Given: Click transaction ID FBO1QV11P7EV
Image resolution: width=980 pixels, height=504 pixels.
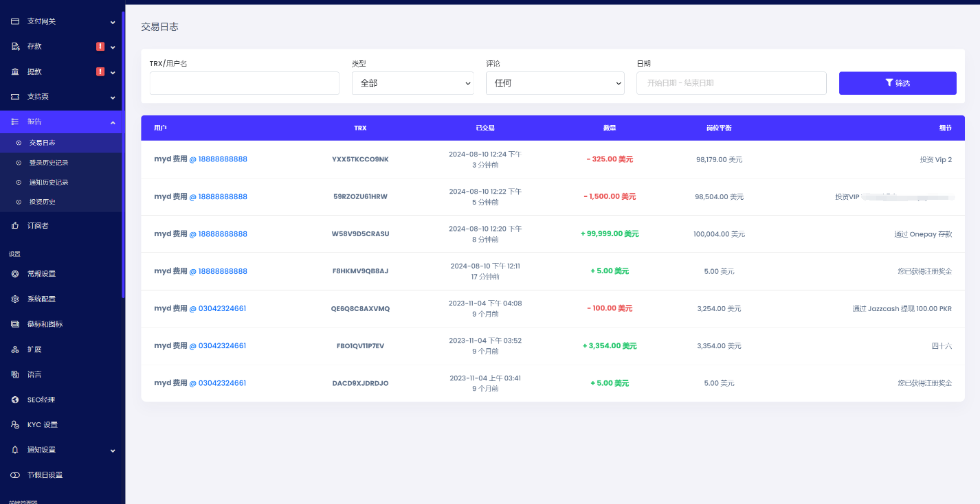Looking at the screenshot, I should coord(360,346).
